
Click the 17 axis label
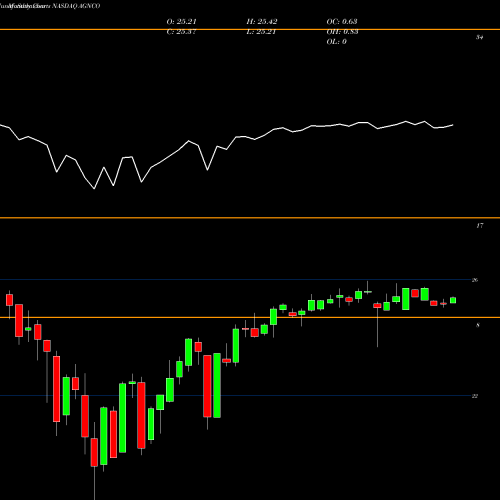(479, 226)
